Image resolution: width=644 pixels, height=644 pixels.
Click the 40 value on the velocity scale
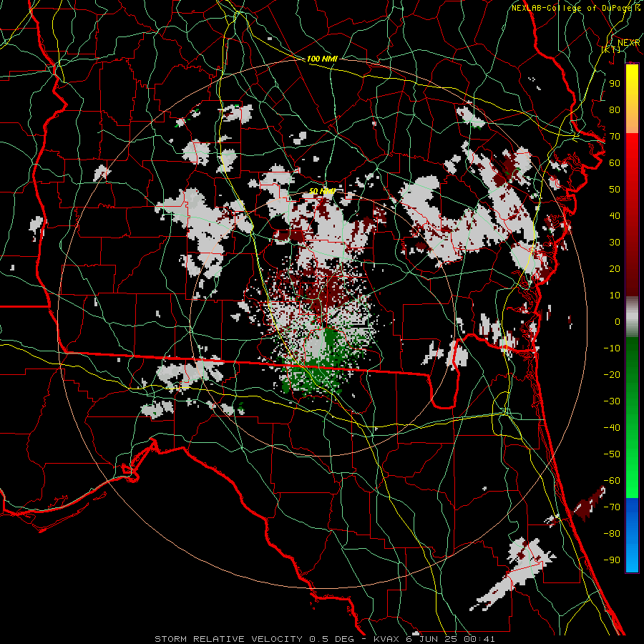[x=615, y=215]
